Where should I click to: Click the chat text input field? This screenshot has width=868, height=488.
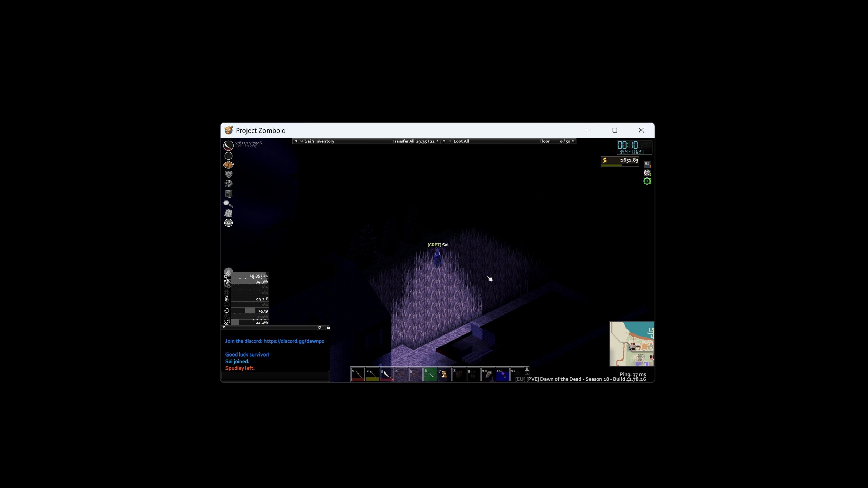[275, 375]
